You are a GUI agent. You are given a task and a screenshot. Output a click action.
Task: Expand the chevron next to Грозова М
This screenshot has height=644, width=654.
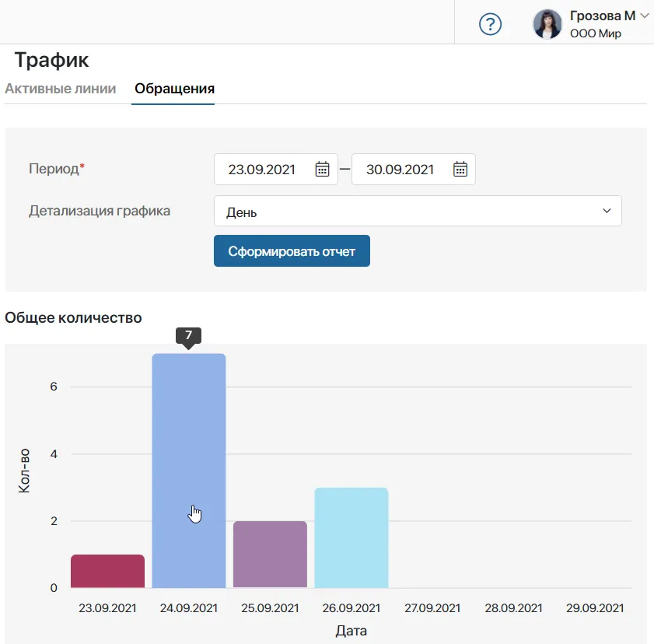pyautogui.click(x=644, y=14)
